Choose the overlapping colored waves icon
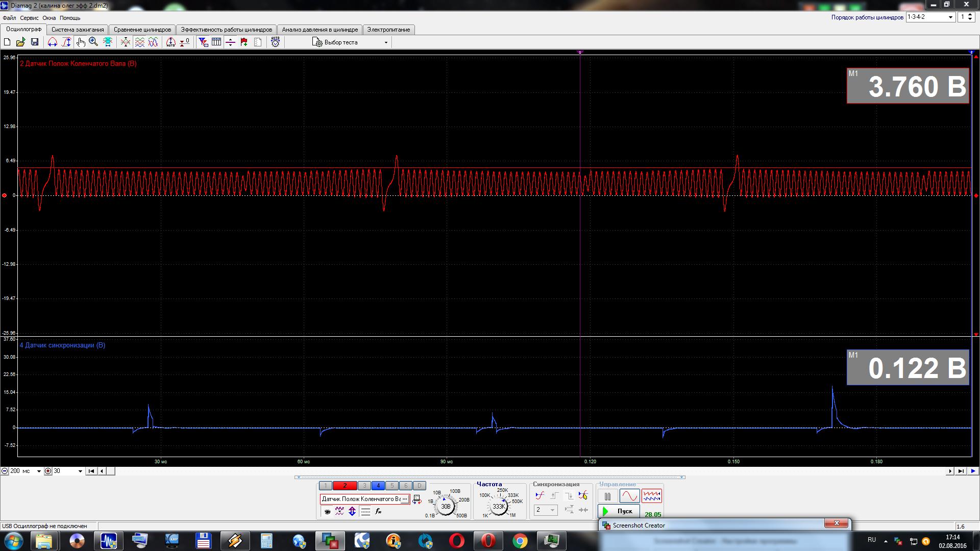The height and width of the screenshot is (551, 980). [153, 42]
